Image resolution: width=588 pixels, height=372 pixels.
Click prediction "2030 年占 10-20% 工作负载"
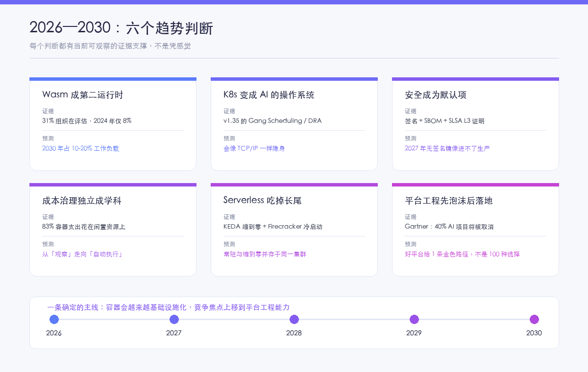click(x=80, y=148)
